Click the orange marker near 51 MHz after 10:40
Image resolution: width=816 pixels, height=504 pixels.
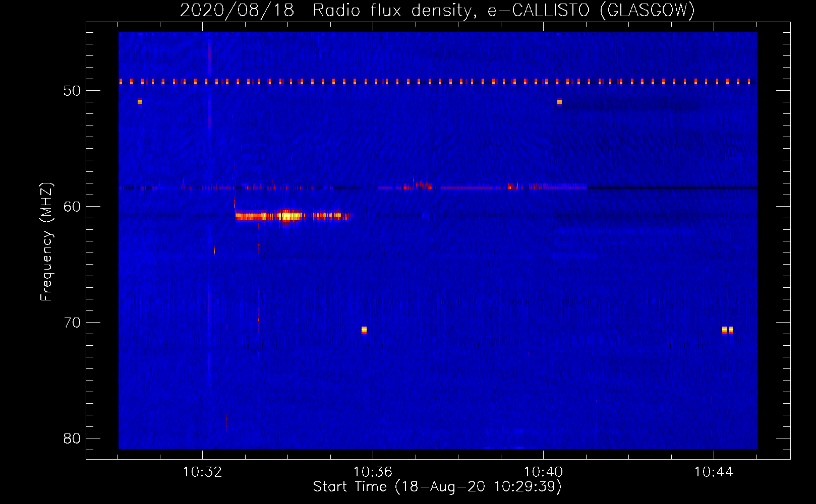tap(559, 102)
